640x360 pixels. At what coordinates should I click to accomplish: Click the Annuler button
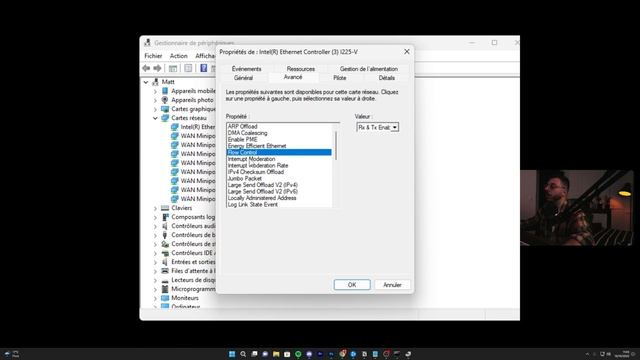(x=392, y=284)
